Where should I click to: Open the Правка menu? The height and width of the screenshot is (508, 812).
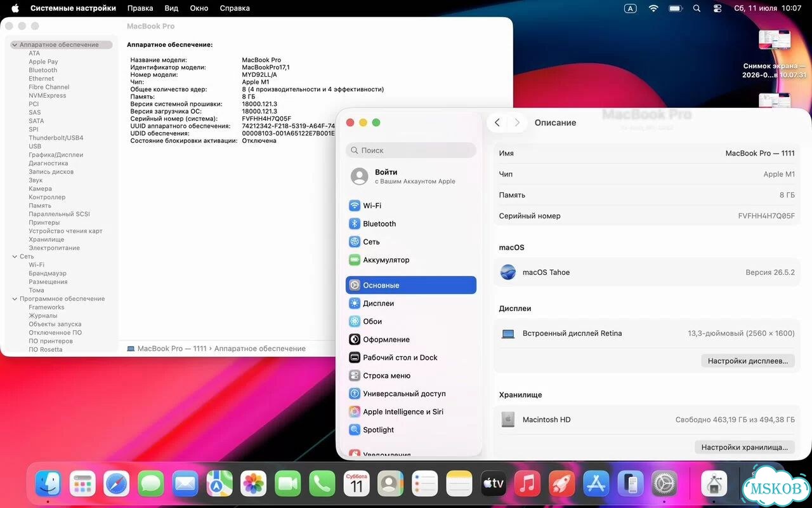140,8
